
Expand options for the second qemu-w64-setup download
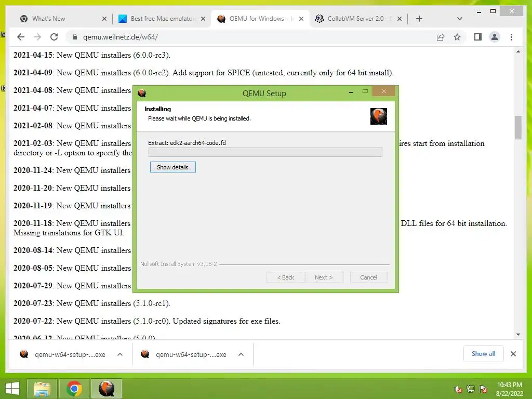[x=241, y=354]
